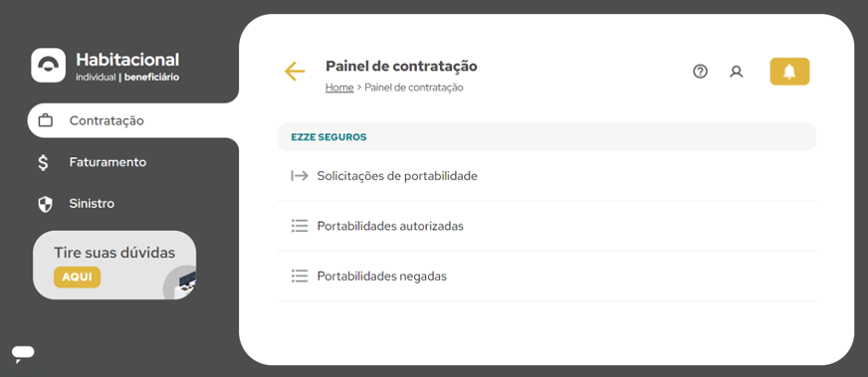The height and width of the screenshot is (377, 868).
Task: Open the Faturamento menu item
Action: point(108,162)
